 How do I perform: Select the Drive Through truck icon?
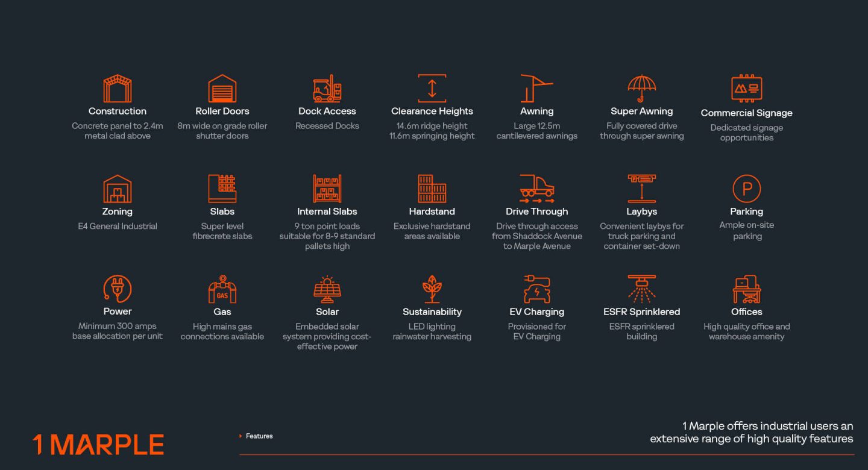point(537,189)
